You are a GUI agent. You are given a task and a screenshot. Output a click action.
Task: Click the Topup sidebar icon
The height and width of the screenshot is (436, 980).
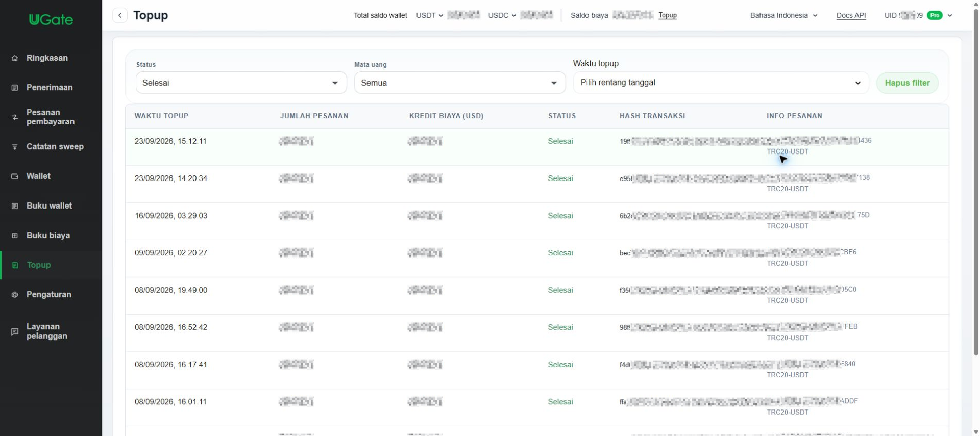tap(15, 265)
